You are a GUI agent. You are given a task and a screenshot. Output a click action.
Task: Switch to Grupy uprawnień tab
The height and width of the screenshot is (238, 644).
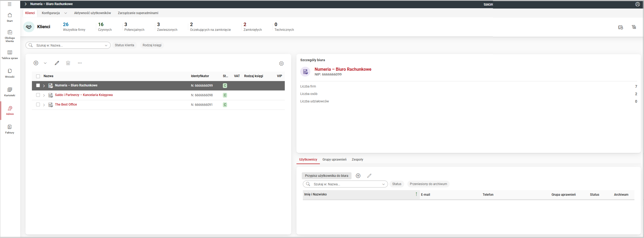(334, 160)
